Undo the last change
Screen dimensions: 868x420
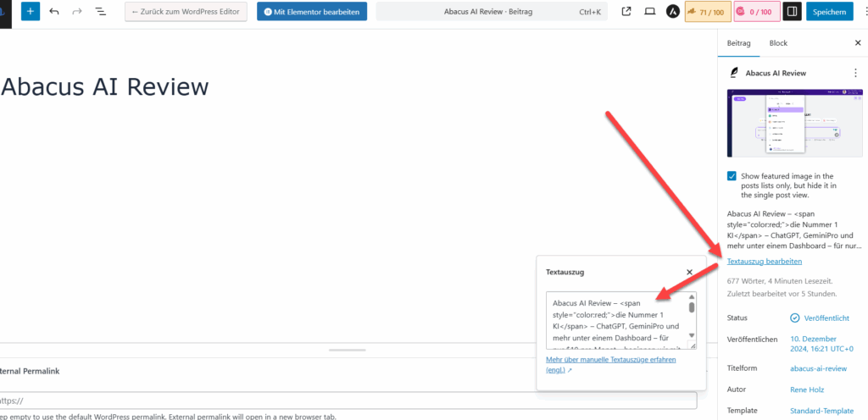tap(53, 11)
